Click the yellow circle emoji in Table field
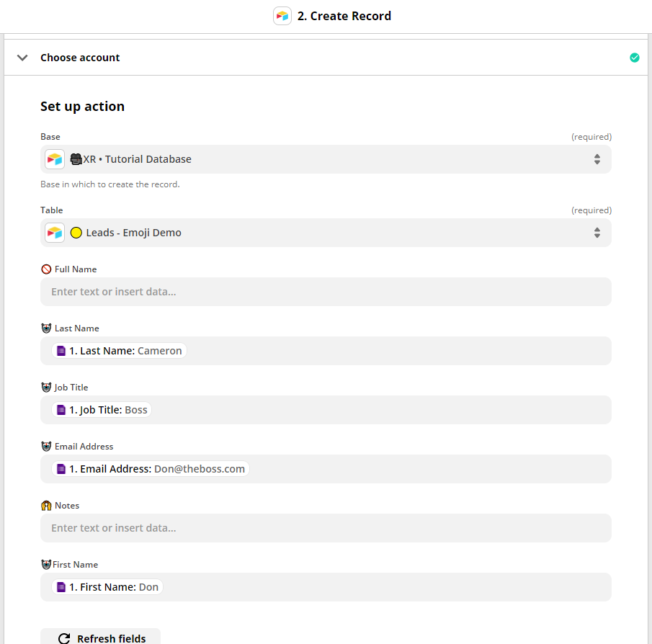 click(x=76, y=233)
